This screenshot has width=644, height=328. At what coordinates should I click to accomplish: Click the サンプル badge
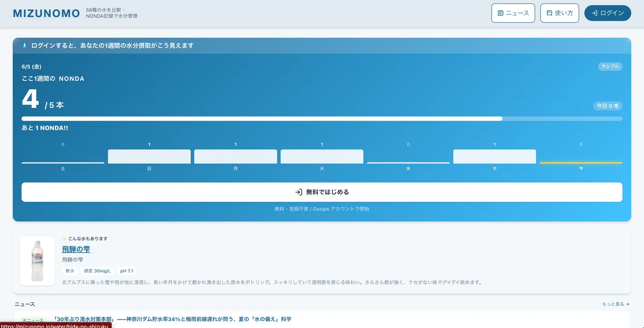[x=610, y=67]
